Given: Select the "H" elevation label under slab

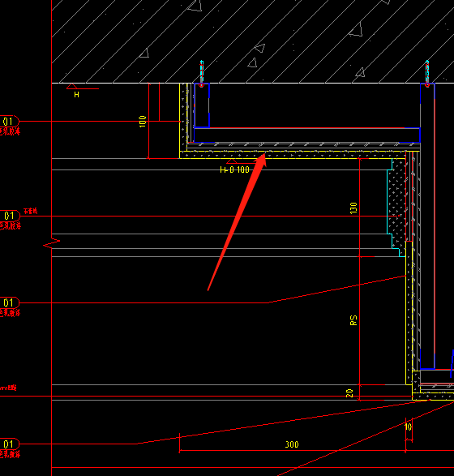Looking at the screenshot, I should 76,95.
